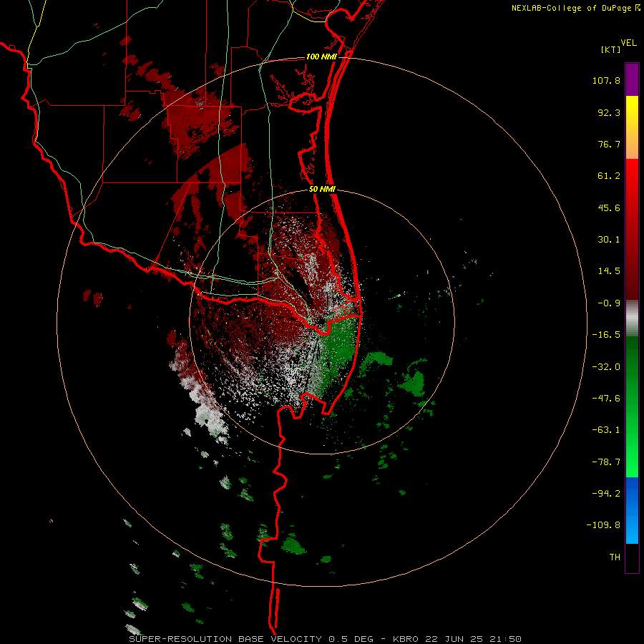Viewport: 644px width, 644px height.
Task: Click the blue segment of the velocity color bar
Action: click(632, 510)
